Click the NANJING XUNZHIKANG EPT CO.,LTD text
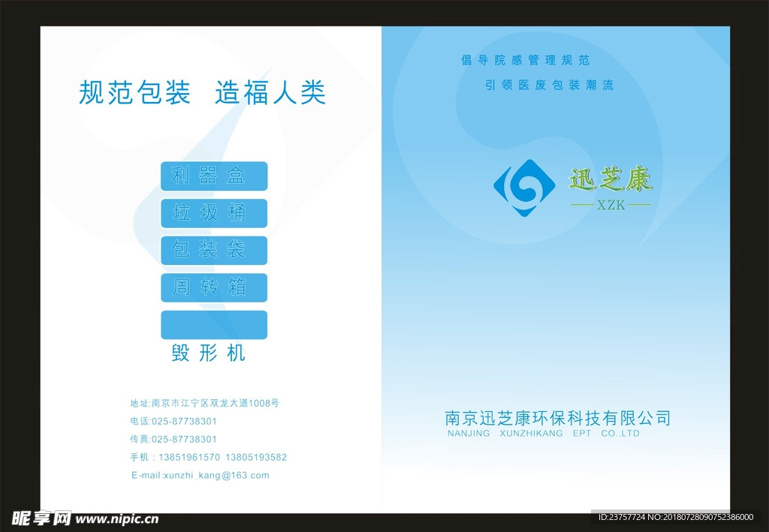 (x=543, y=434)
